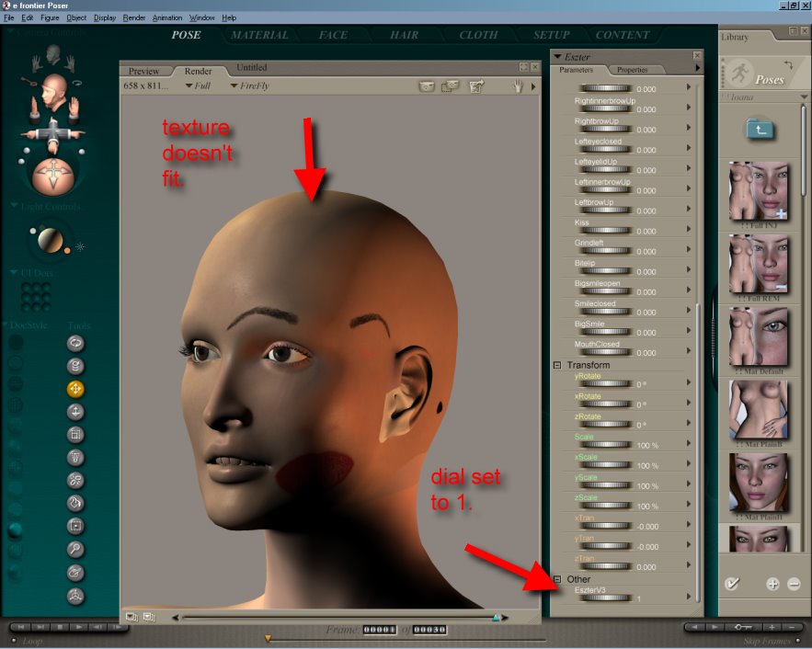Click the Render button icon in document toolbar
The width and height of the screenshot is (812, 649).
coord(427,86)
